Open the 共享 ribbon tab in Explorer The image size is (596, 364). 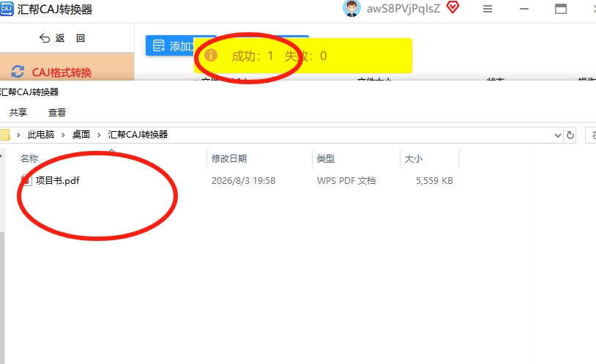pyautogui.click(x=18, y=112)
